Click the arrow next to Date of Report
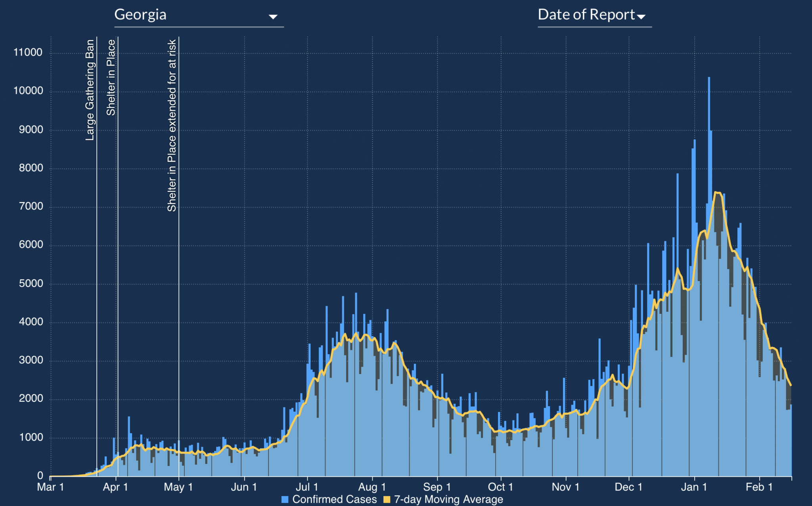The height and width of the screenshot is (506, 812). pyautogui.click(x=641, y=17)
